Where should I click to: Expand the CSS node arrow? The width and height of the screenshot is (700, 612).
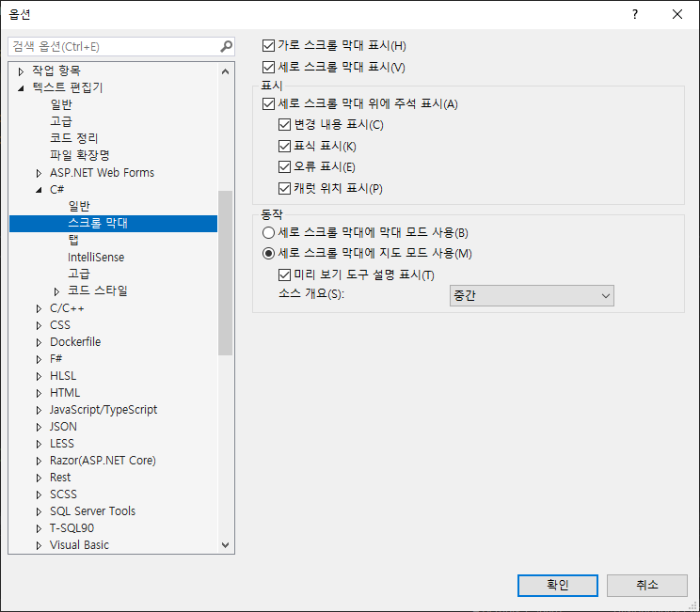(39, 325)
